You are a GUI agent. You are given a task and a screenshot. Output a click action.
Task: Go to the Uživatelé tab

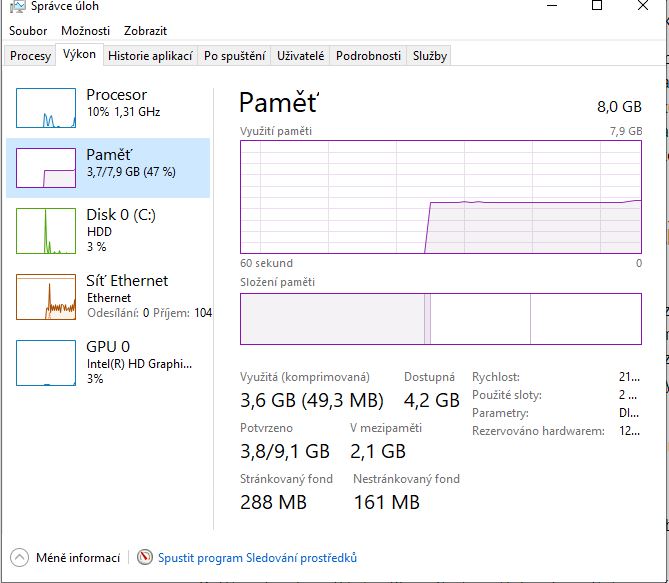pyautogui.click(x=300, y=56)
